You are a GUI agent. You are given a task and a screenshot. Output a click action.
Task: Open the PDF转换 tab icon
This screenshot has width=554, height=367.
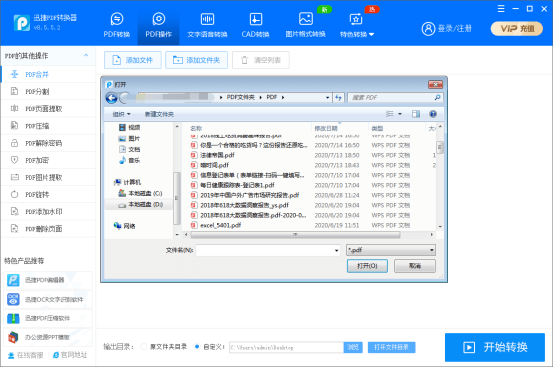(x=117, y=19)
